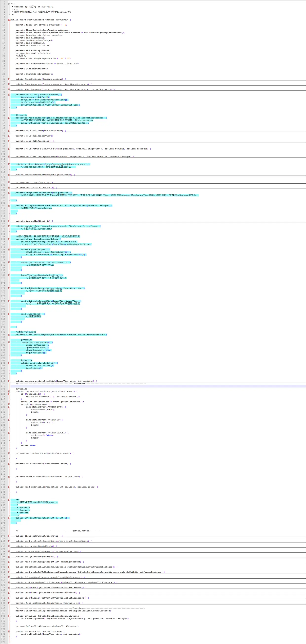The width and height of the screenshot is (306, 644).
Task: Expand the setSingleAspectRatio method fold
Action: coord(9,541)
